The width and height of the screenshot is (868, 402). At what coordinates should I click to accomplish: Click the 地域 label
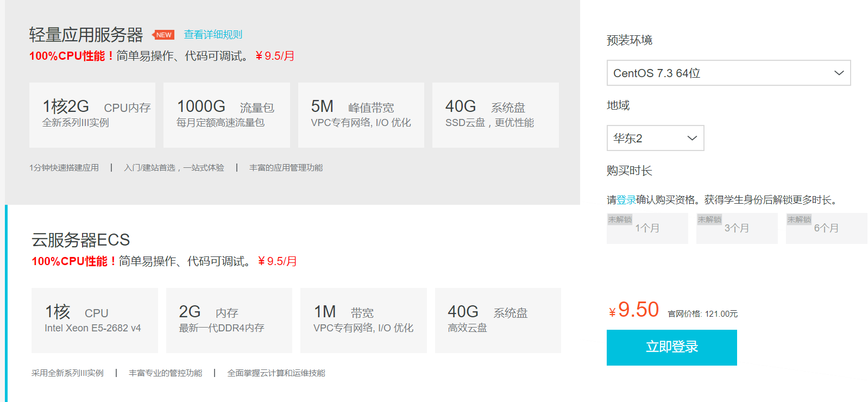618,105
